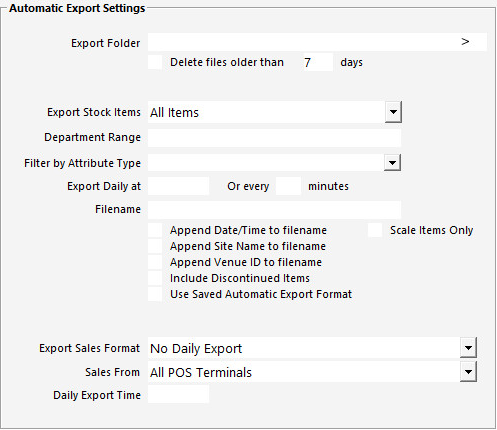Enable Use Saved Automatic Export Format
Screen dimensions: 497x430
pos(155,294)
